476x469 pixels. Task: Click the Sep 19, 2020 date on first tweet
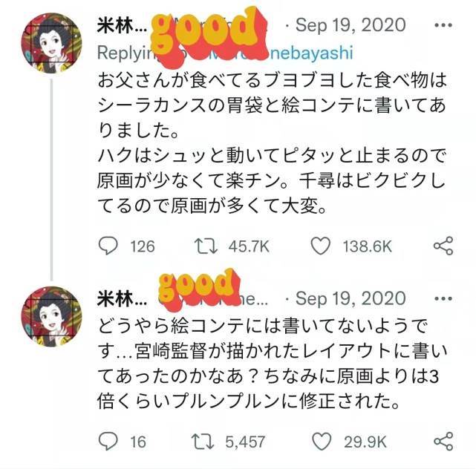351,25
